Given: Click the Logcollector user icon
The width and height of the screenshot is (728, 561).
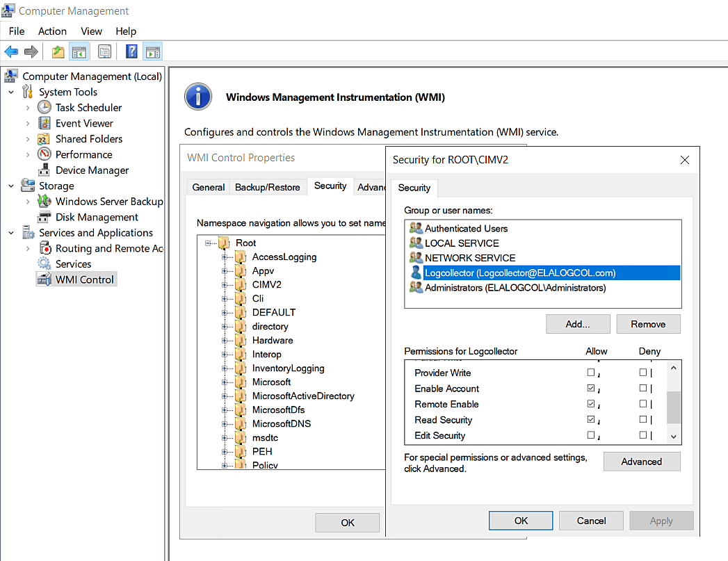Looking at the screenshot, I should coord(416,273).
